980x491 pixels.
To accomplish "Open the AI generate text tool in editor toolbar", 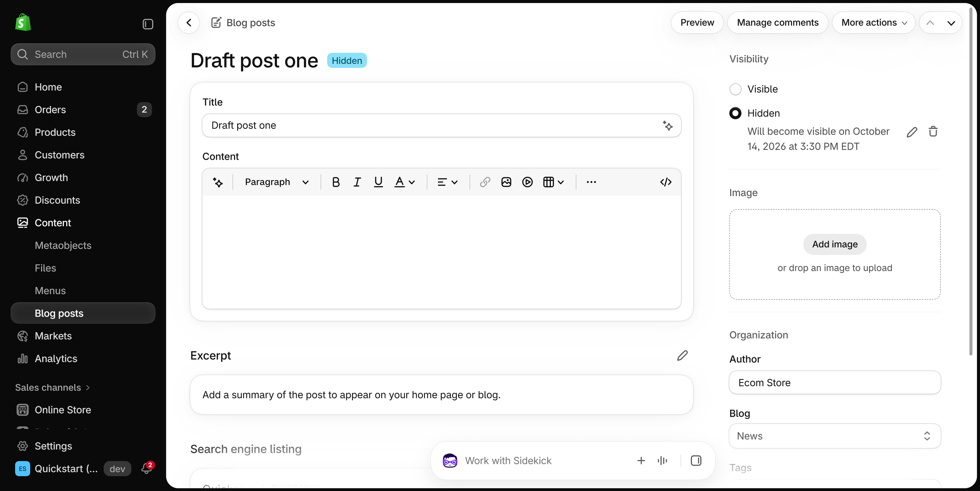I will click(x=218, y=182).
